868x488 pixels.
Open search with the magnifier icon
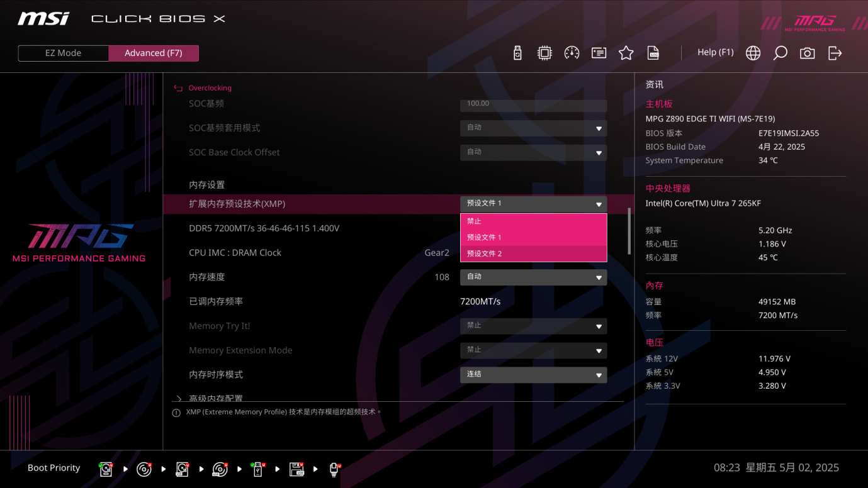point(780,53)
